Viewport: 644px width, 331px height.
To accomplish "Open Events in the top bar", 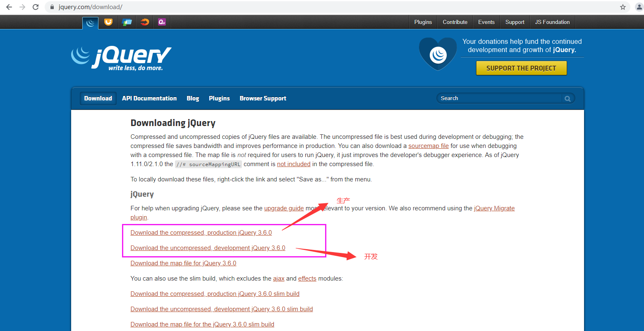I will click(x=486, y=22).
